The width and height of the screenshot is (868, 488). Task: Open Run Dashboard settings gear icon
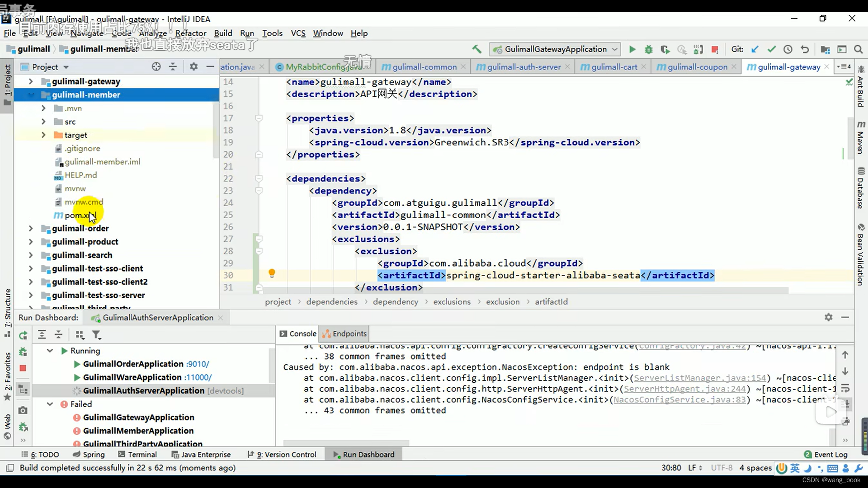click(x=828, y=317)
